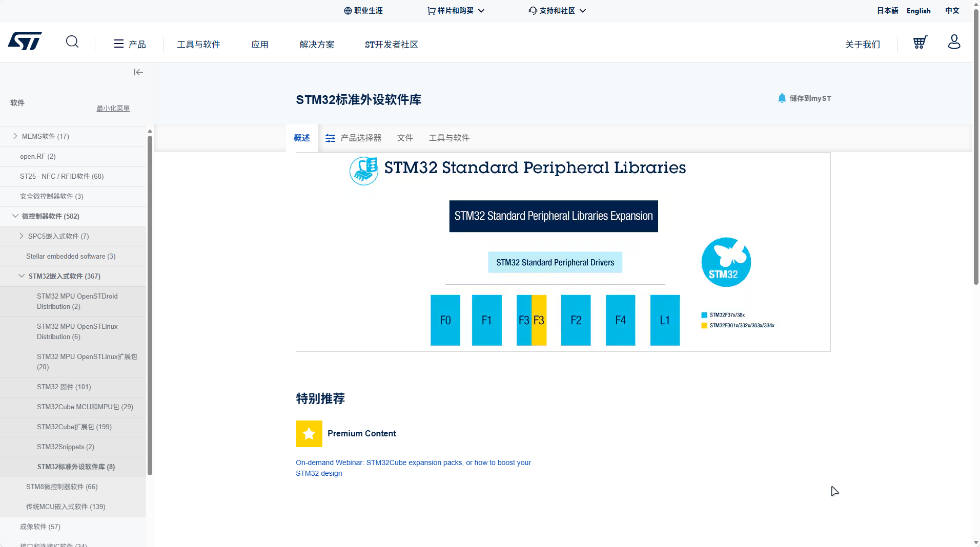Switch to the 概述 tab
This screenshot has width=980, height=547.
(x=302, y=138)
